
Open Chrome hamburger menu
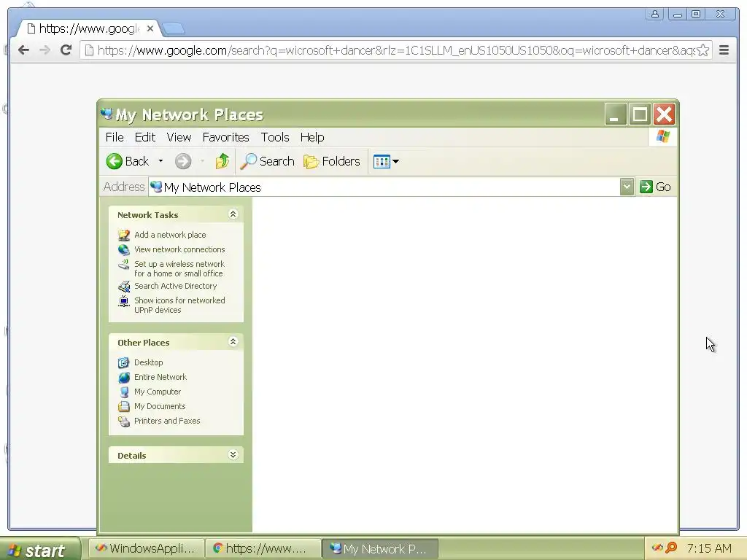(x=724, y=50)
